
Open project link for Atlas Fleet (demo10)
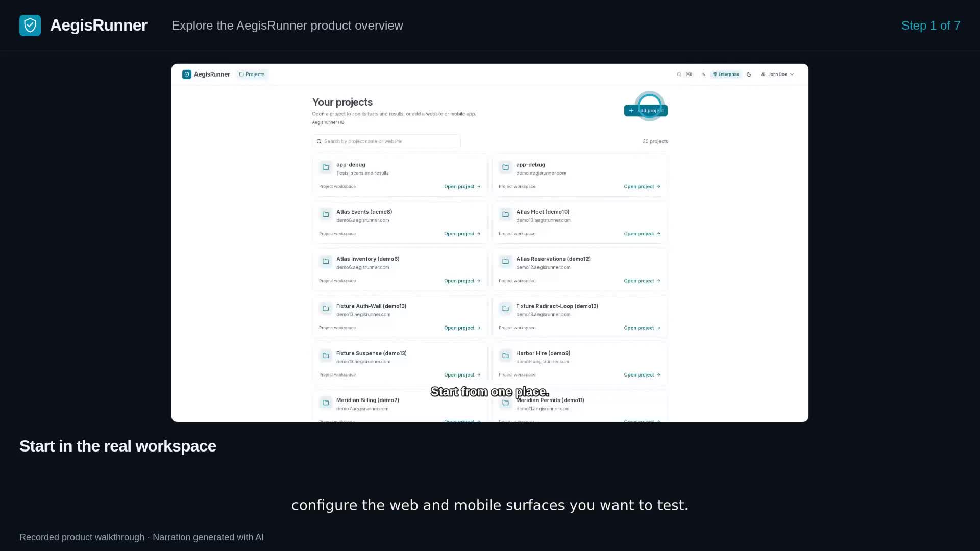(642, 234)
